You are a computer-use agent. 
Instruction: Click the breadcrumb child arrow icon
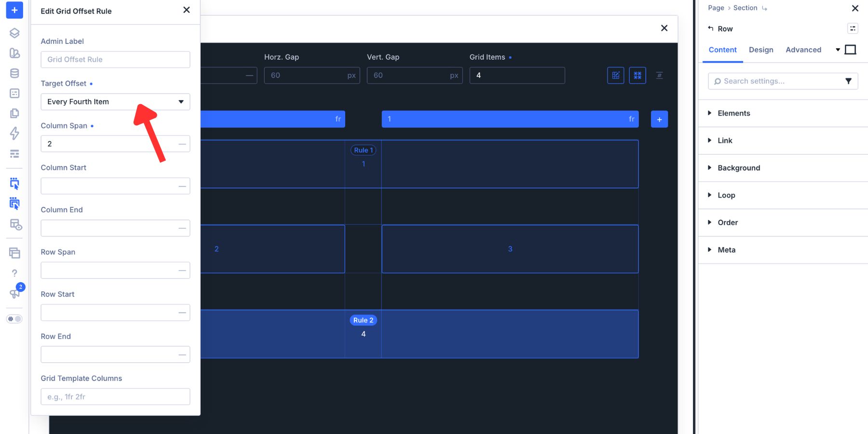pos(765,8)
